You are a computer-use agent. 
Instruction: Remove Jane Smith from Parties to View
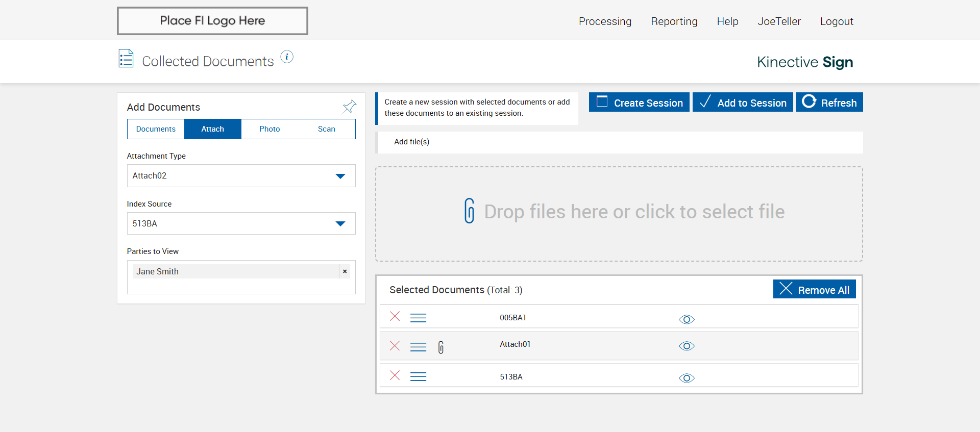click(x=345, y=271)
